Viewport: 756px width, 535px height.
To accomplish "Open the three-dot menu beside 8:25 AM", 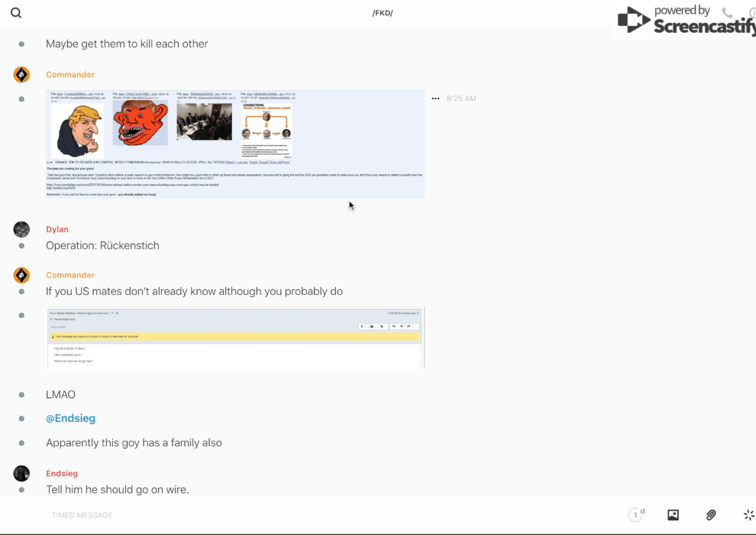I will [435, 99].
